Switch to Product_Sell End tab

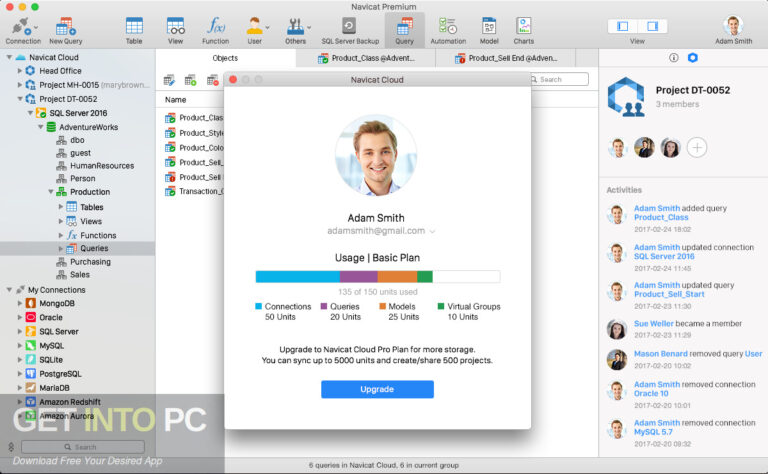[x=505, y=58]
